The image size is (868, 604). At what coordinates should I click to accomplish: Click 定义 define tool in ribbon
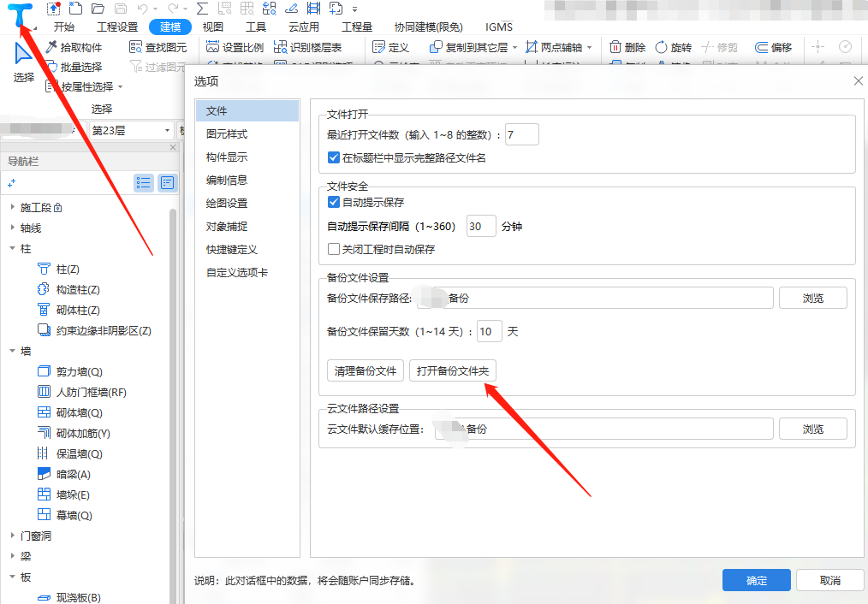(x=391, y=48)
